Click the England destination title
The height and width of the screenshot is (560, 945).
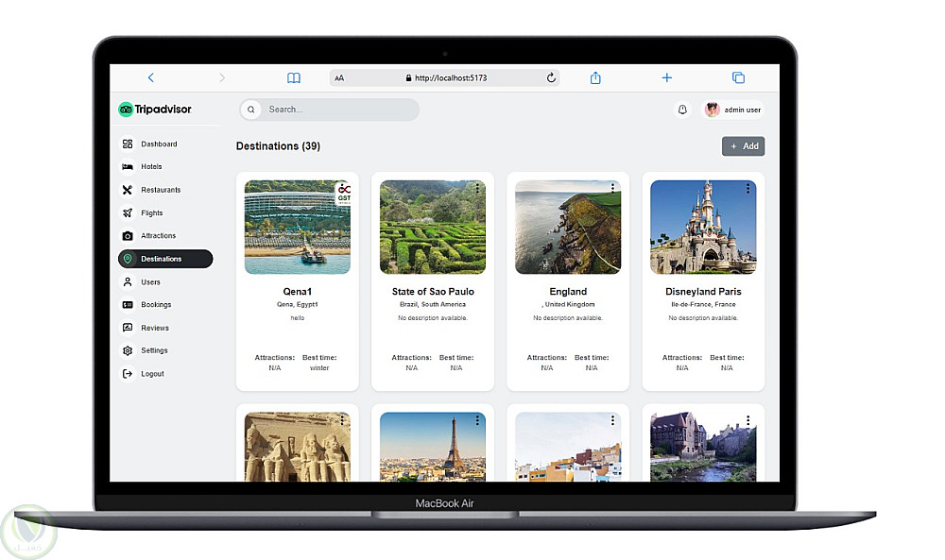(x=568, y=292)
